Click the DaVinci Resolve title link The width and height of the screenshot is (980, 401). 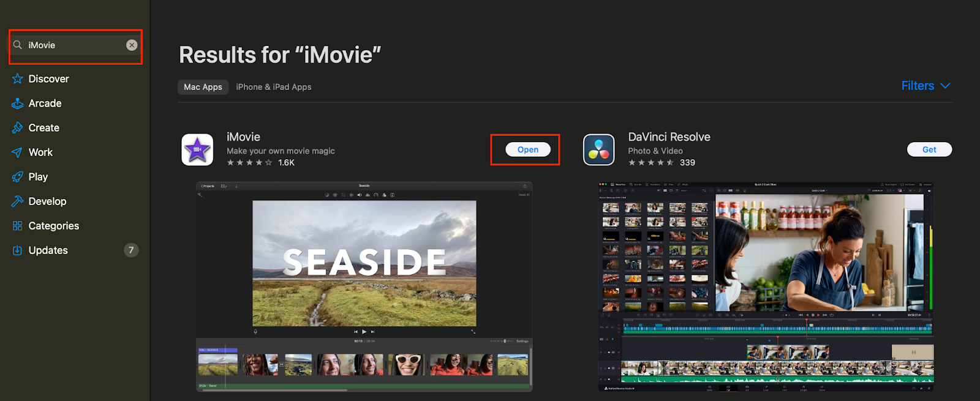click(669, 137)
